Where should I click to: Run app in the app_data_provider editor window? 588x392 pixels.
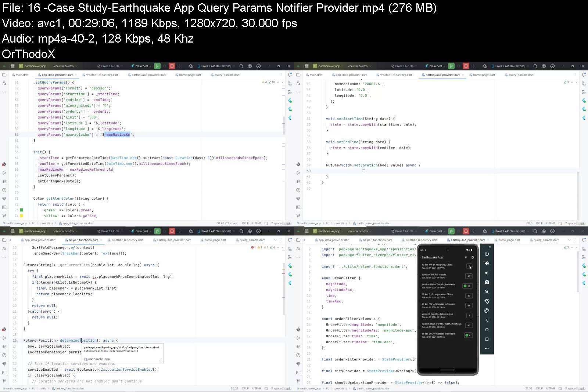157,66
